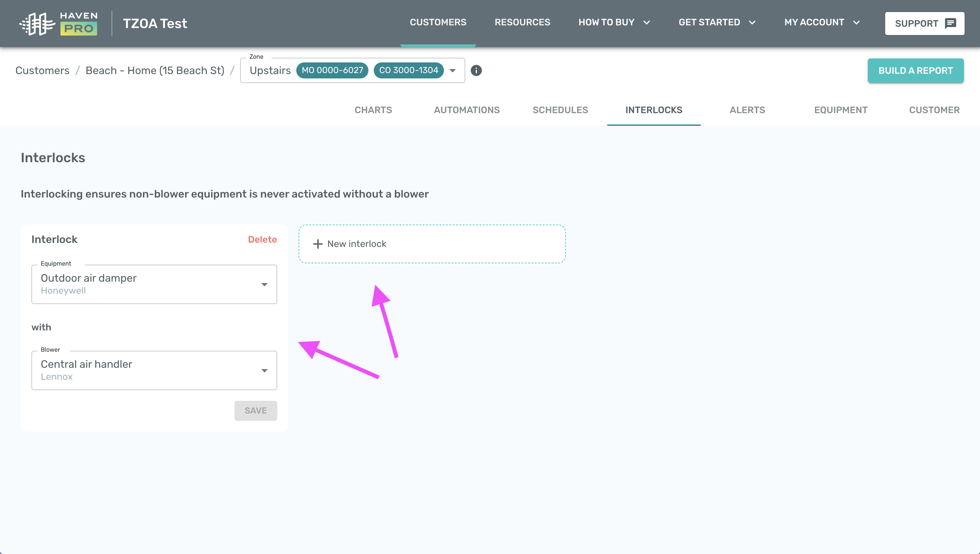Expand the Zone dropdown arrow
This screenshot has height=554, width=980.
pyautogui.click(x=453, y=70)
